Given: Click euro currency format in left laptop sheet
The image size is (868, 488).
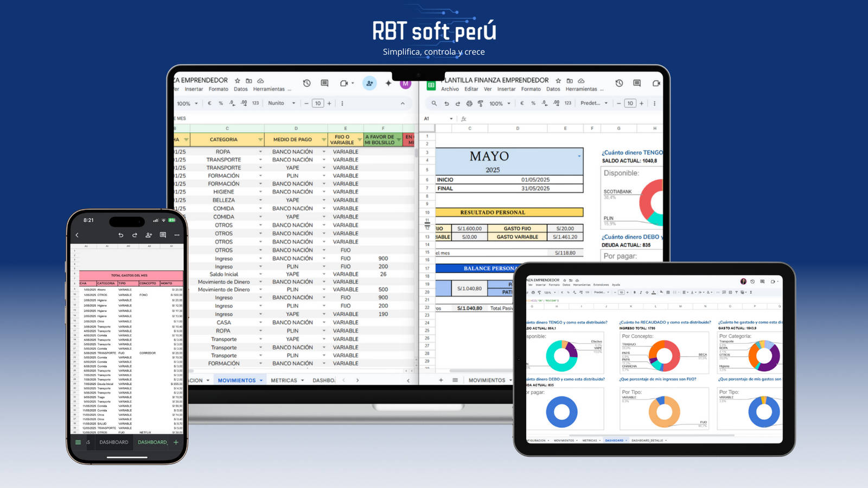Looking at the screenshot, I should [209, 103].
